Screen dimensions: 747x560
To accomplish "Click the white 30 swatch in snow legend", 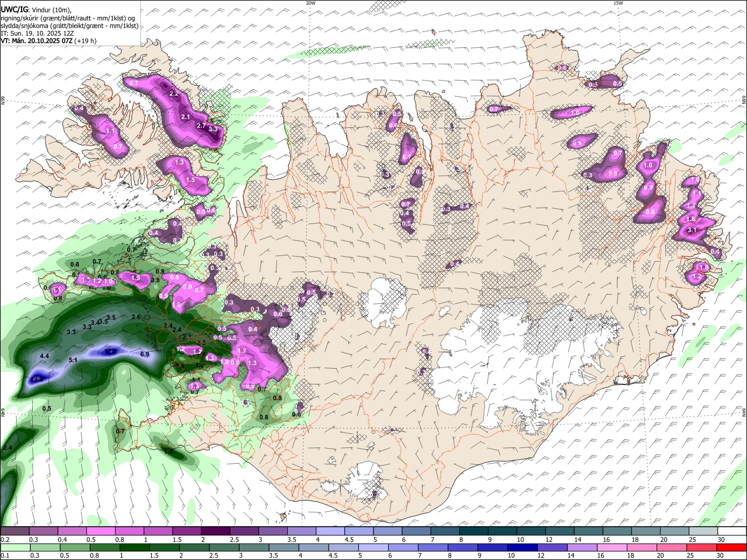I will click(732, 531).
